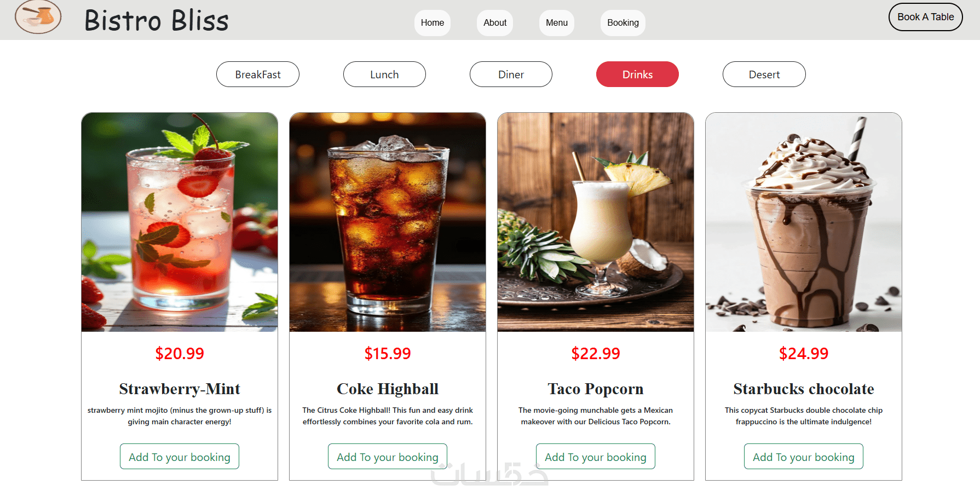Add Coke Highball to your booking
This screenshot has width=980, height=496.
point(388,457)
